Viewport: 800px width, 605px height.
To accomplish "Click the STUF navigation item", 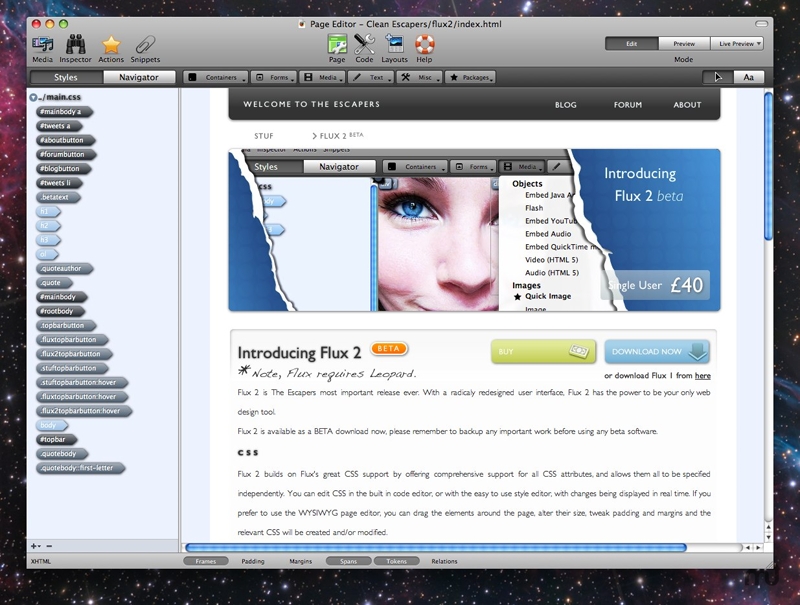I will (x=264, y=136).
